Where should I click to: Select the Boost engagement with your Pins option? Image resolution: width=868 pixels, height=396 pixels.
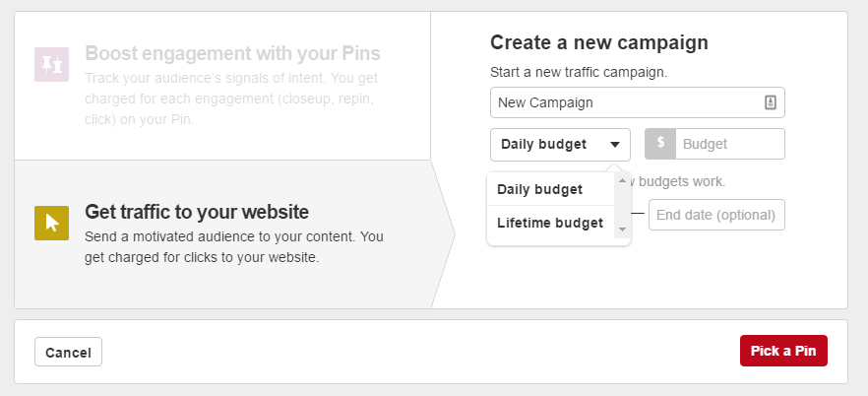[x=232, y=53]
